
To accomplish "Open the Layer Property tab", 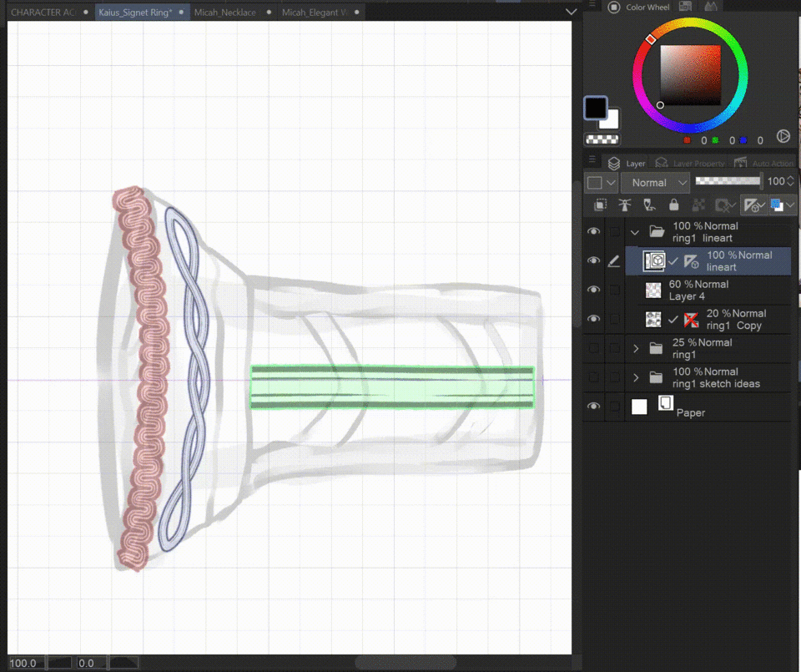I will click(x=688, y=164).
